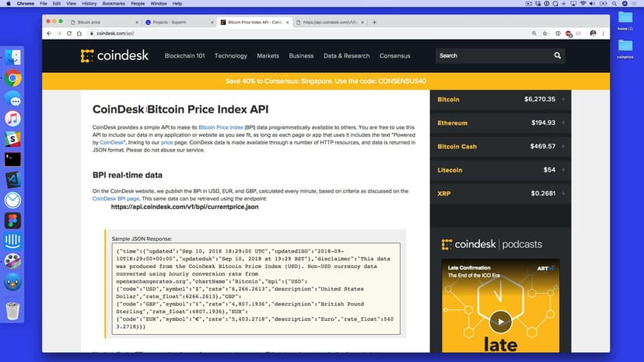
Task: Expand the Bitcoin price row
Action: point(563,99)
